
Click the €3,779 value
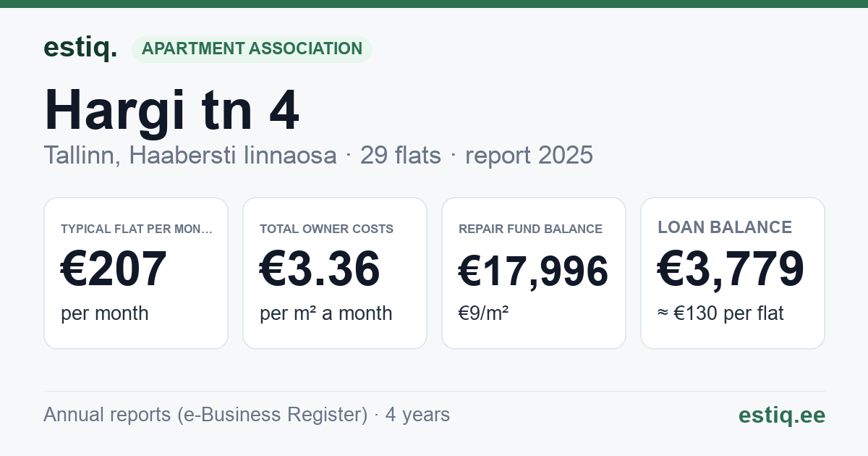click(x=731, y=269)
